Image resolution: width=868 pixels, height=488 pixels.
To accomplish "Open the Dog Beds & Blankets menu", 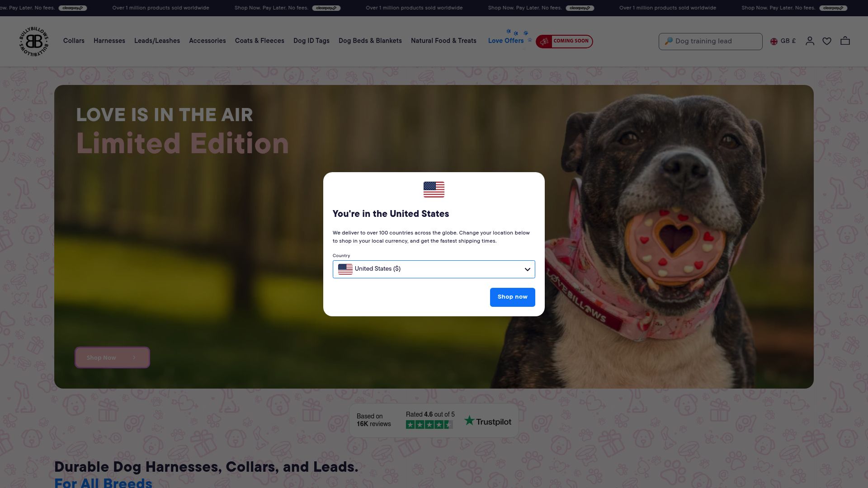I will (370, 41).
